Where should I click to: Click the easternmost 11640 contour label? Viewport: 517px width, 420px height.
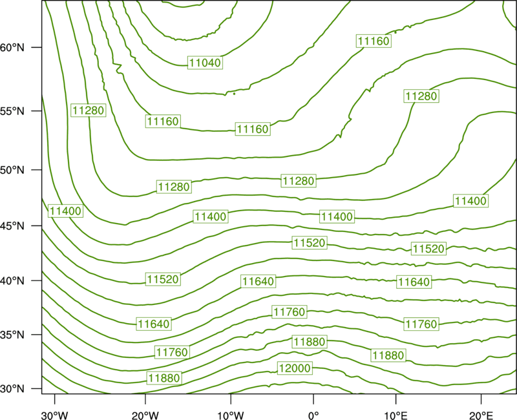(414, 282)
